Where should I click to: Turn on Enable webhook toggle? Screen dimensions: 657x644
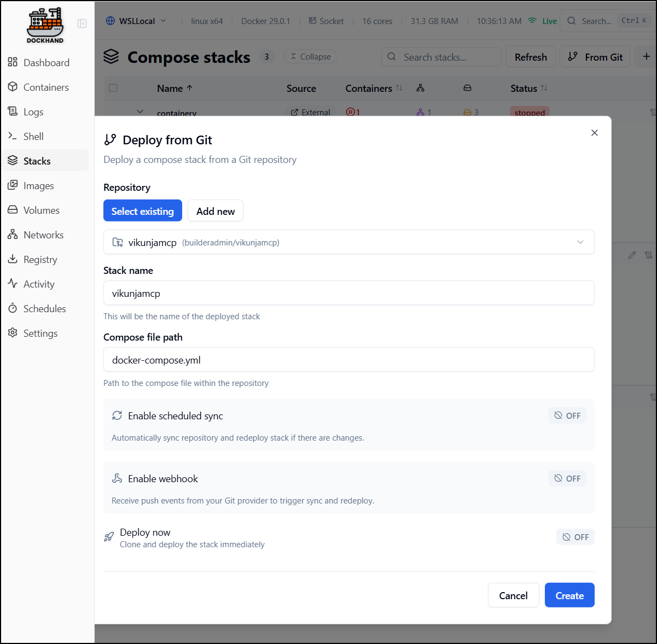coord(567,478)
